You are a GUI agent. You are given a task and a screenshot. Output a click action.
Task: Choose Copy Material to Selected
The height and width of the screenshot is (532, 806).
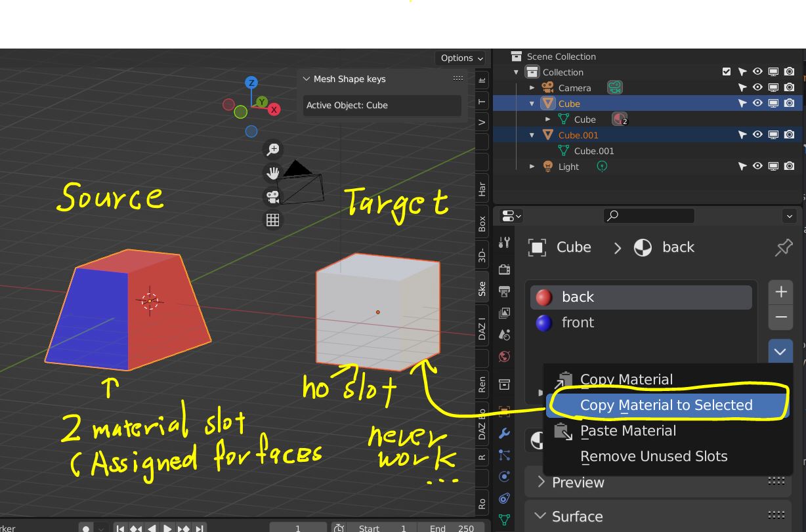668,405
